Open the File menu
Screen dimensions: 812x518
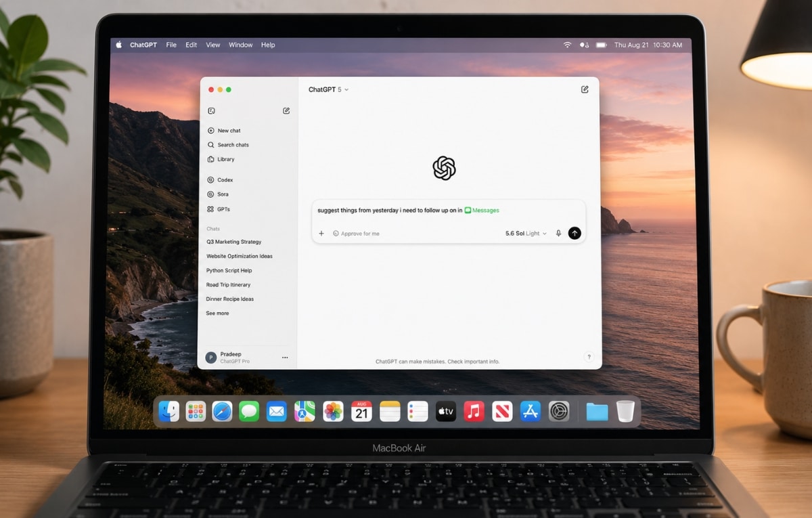[171, 45]
